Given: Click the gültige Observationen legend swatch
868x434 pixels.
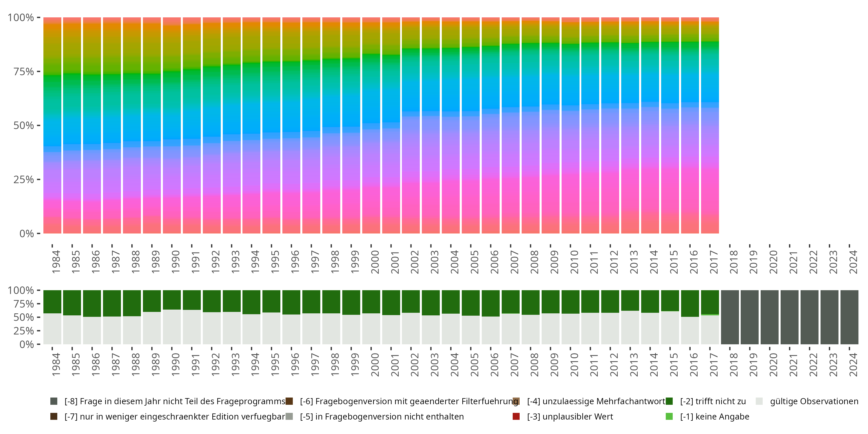Looking at the screenshot, I should [759, 401].
